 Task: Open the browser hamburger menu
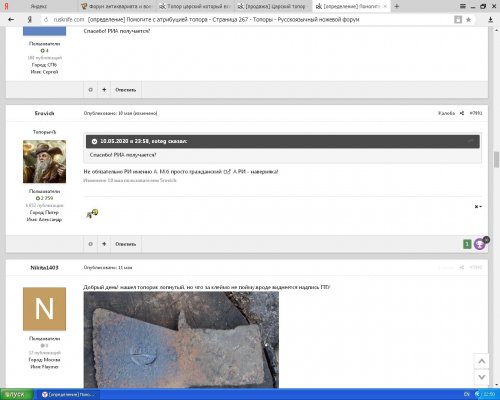(462, 6)
